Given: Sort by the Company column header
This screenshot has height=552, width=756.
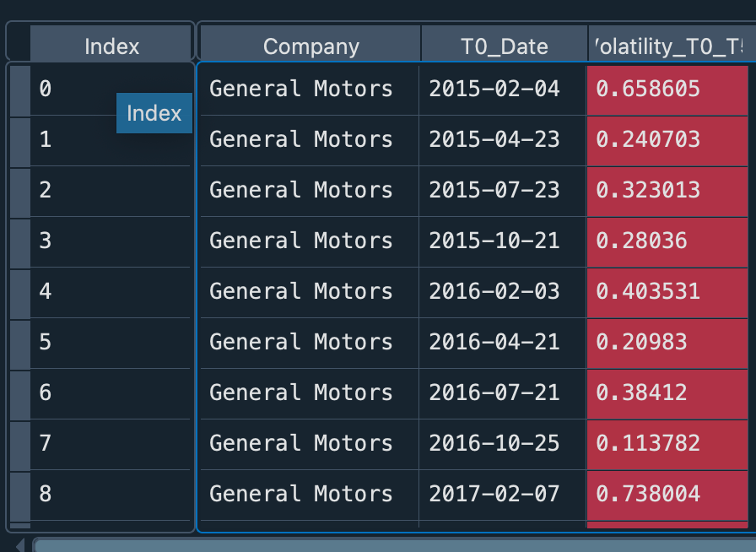Looking at the screenshot, I should tap(310, 46).
